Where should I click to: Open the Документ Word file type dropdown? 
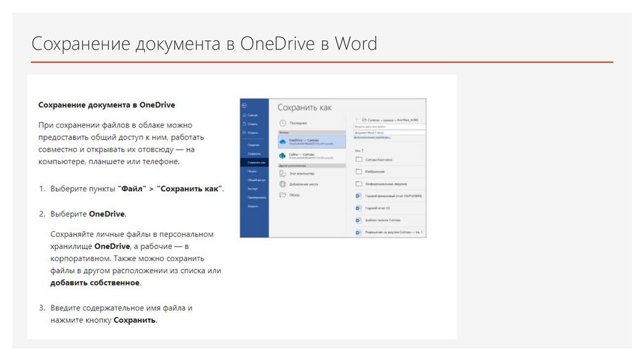[389, 133]
